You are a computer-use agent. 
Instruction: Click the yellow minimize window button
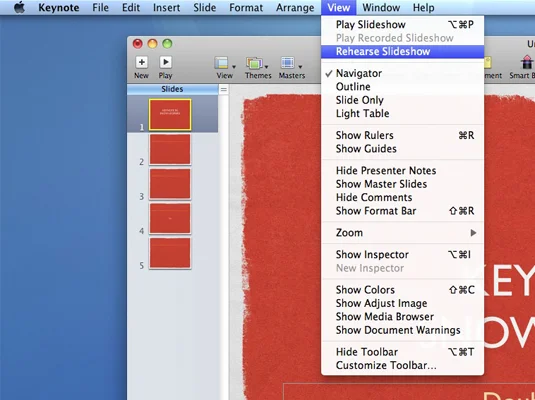[x=153, y=44]
